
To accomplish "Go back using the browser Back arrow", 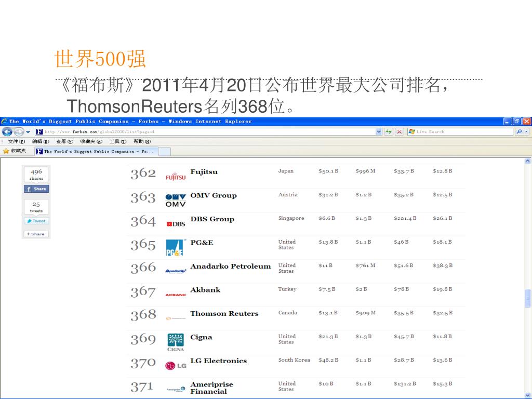I will tap(7, 131).
